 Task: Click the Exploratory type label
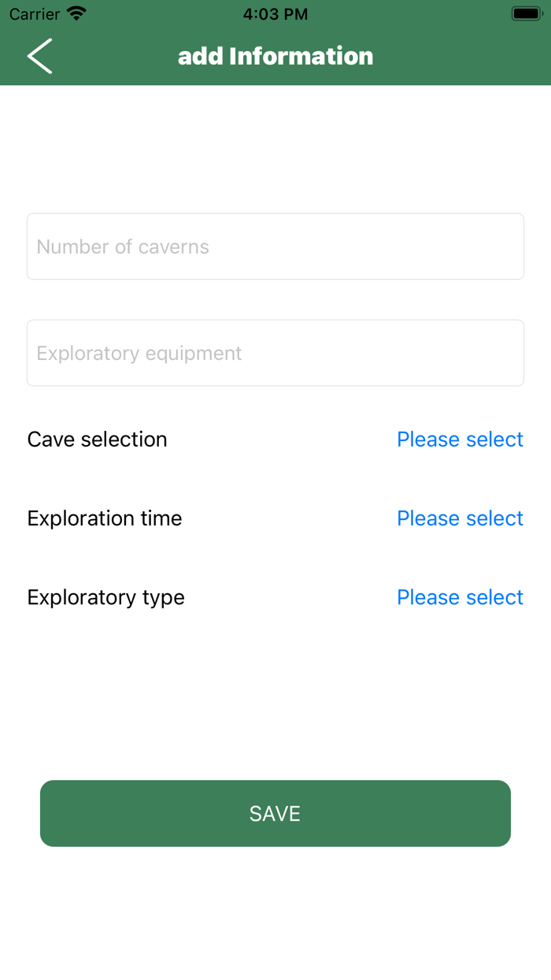[102, 597]
